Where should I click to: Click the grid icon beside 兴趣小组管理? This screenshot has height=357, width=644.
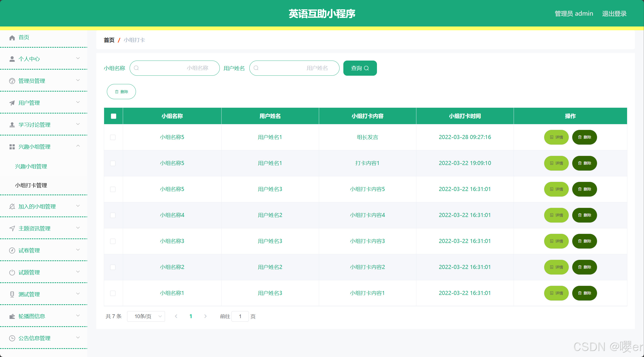(12, 147)
